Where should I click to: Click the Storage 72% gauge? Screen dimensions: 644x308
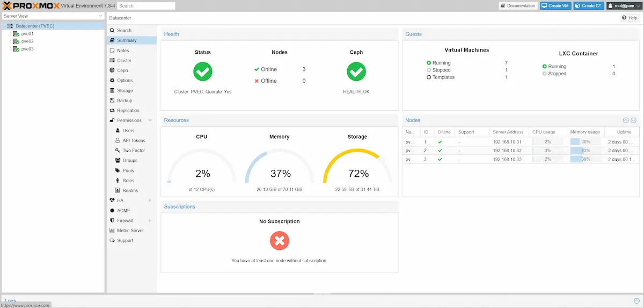click(x=357, y=166)
